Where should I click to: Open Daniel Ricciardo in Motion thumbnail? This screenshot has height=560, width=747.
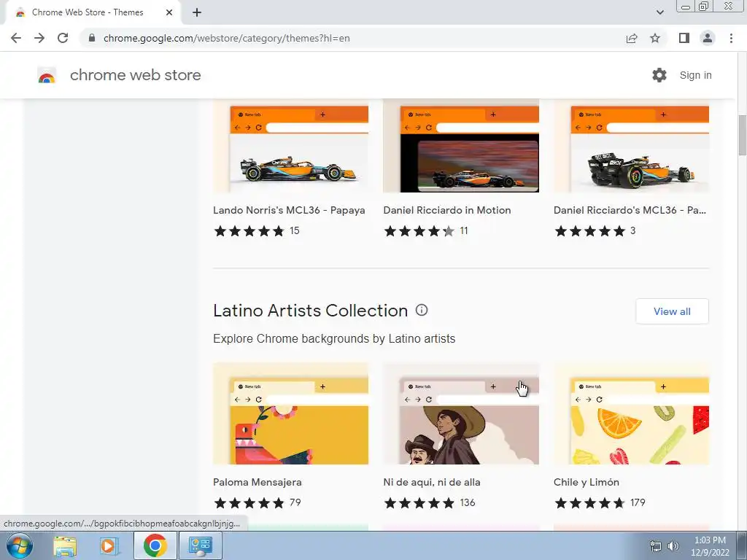pyautogui.click(x=461, y=147)
